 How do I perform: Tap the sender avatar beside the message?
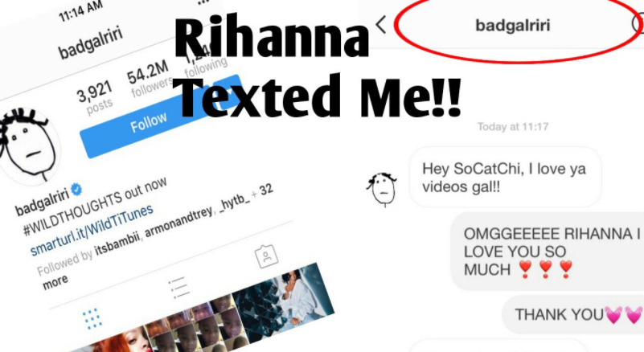tap(382, 189)
